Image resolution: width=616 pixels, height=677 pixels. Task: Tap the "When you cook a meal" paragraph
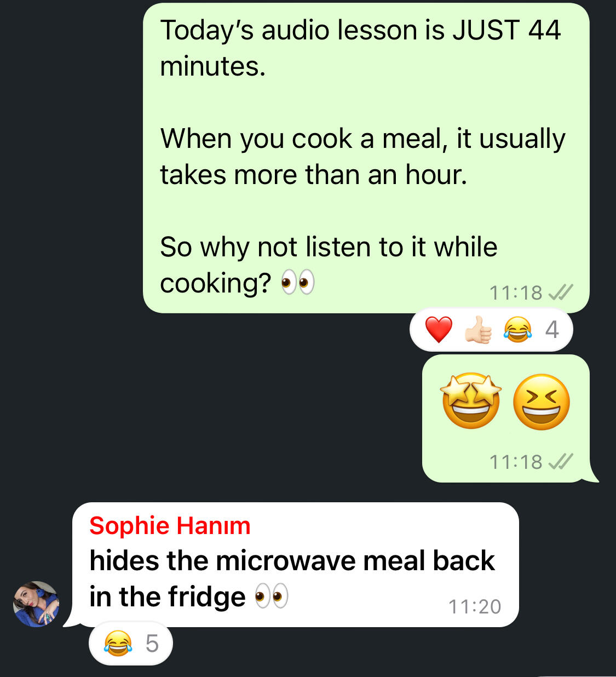[x=362, y=157]
